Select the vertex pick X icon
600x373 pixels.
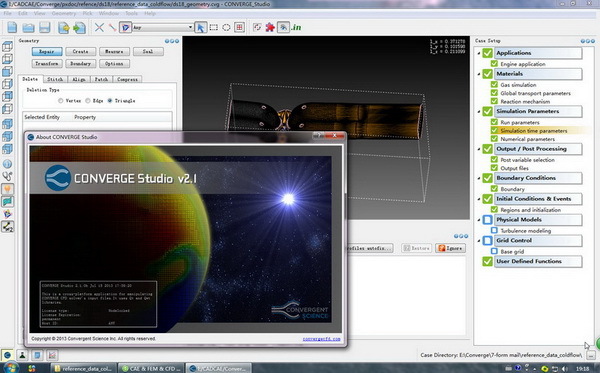tap(99, 27)
